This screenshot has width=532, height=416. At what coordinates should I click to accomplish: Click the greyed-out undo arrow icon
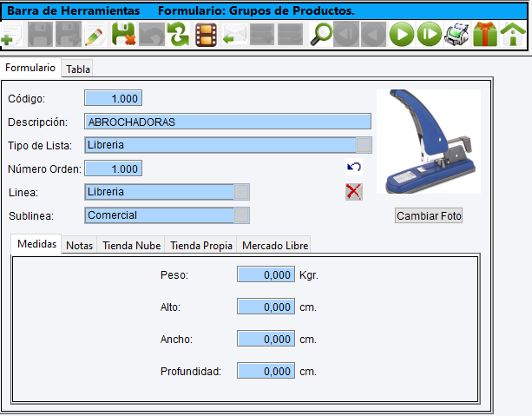(x=152, y=34)
